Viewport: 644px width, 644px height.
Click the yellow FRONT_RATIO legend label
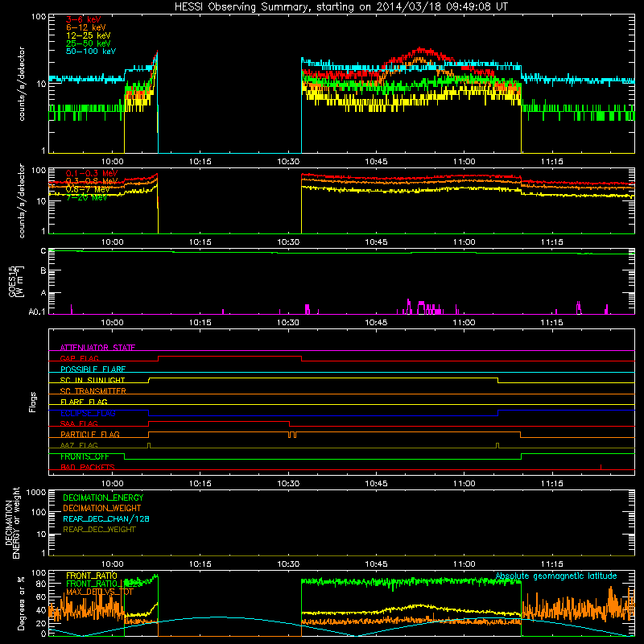click(92, 576)
